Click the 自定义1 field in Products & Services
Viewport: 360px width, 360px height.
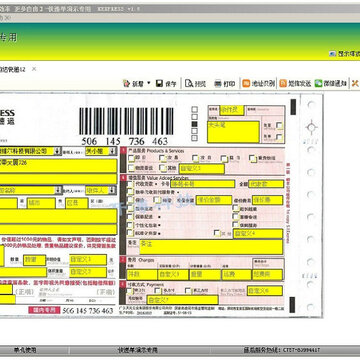tap(201, 169)
